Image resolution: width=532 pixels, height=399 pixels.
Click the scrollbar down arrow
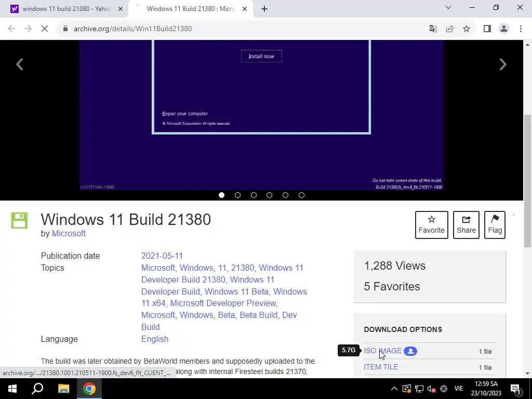coord(527,374)
